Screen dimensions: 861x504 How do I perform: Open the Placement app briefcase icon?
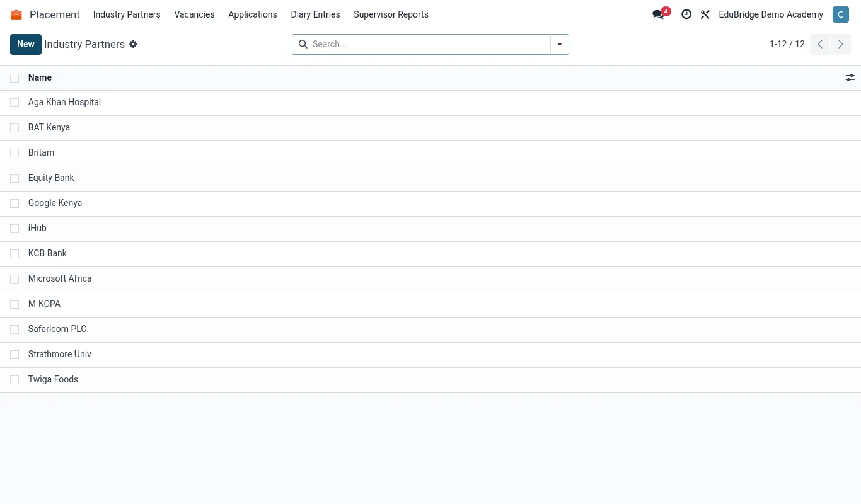point(16,14)
